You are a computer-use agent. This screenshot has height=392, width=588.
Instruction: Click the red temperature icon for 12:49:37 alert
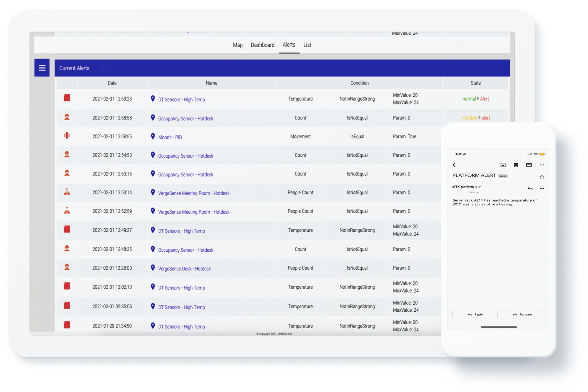(x=67, y=229)
